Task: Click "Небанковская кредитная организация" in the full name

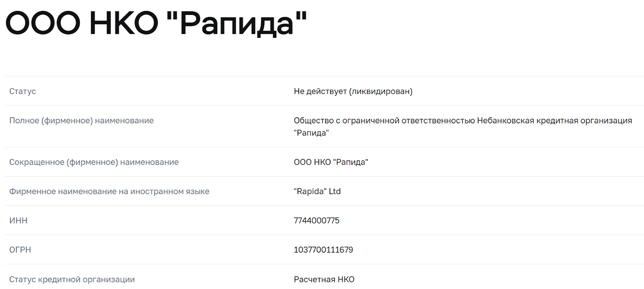Action: (x=554, y=121)
